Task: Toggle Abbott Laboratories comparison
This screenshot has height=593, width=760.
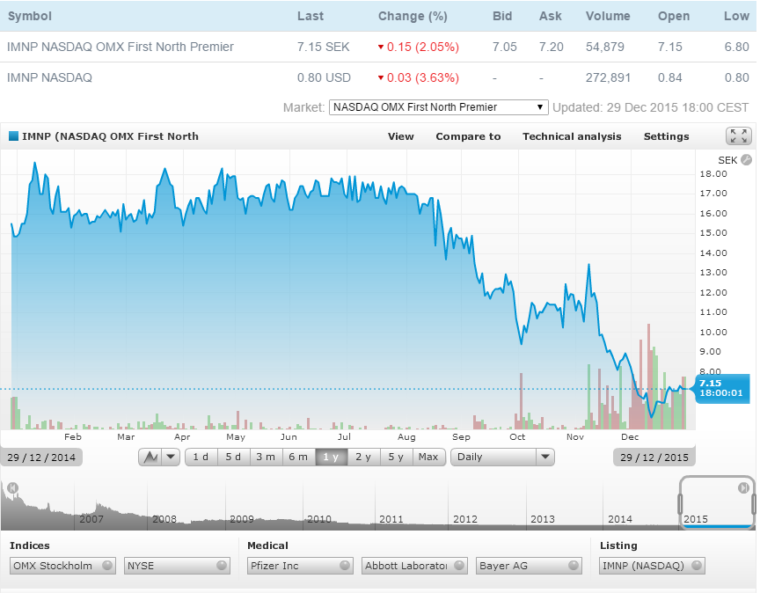Action: (x=414, y=565)
